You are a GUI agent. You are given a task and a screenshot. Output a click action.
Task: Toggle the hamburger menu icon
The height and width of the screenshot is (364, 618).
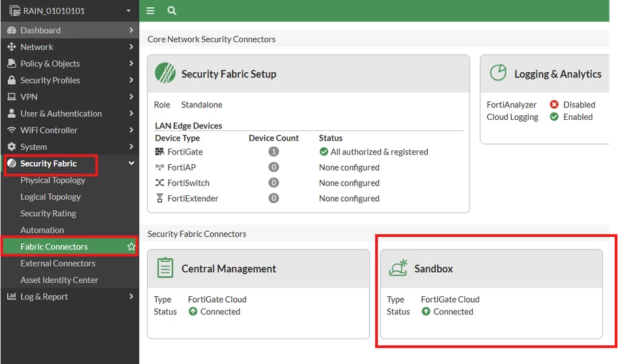click(150, 10)
